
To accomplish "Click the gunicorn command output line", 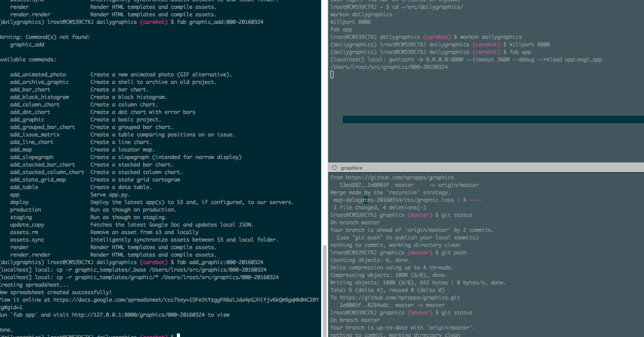I will click(x=466, y=60).
